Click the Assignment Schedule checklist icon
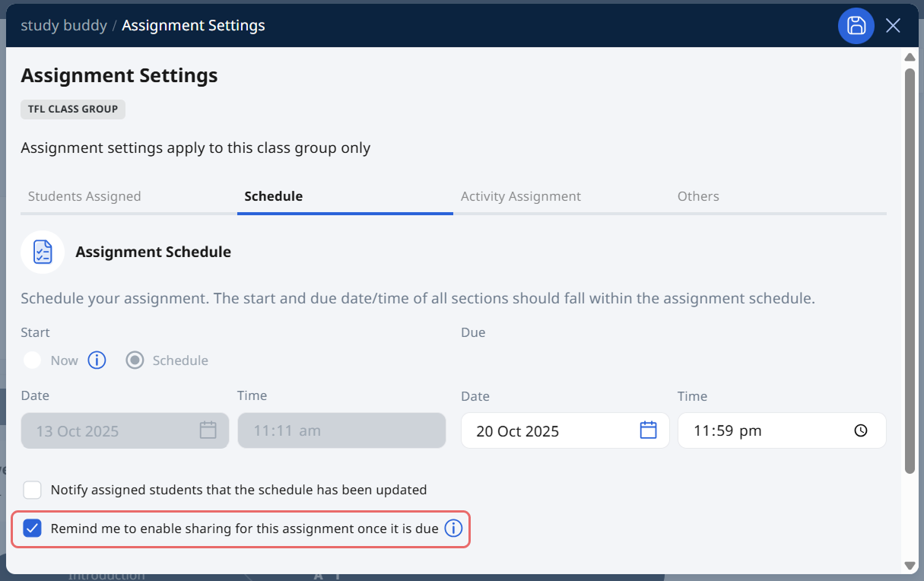Image resolution: width=924 pixels, height=581 pixels. 43,252
